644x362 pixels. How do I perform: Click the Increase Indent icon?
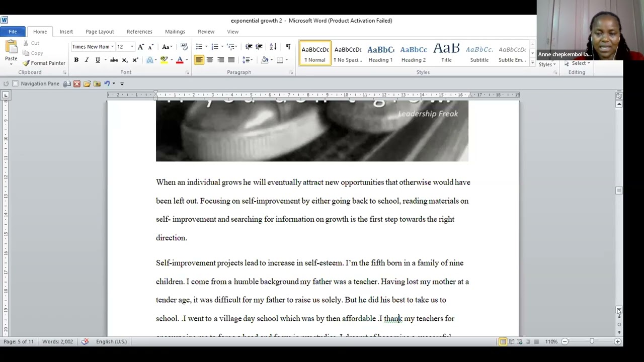[x=259, y=47]
